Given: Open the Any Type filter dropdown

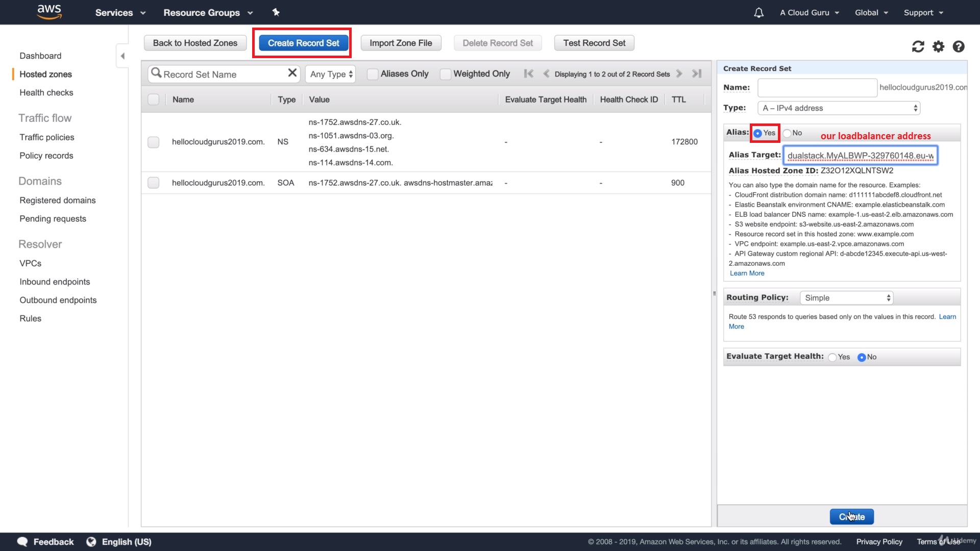Looking at the screenshot, I should [330, 74].
